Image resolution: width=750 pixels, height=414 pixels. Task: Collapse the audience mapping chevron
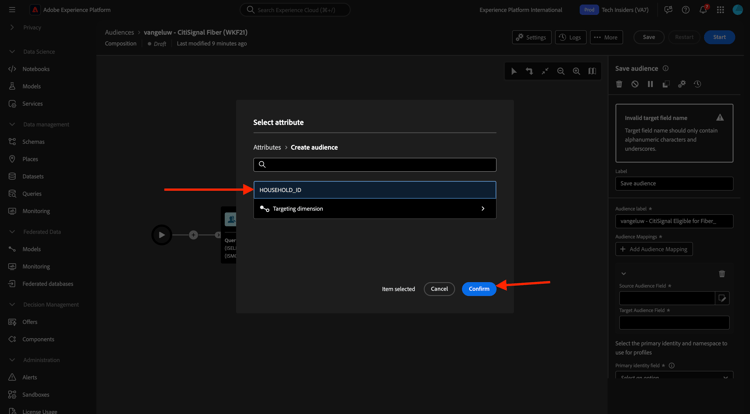tap(623, 273)
